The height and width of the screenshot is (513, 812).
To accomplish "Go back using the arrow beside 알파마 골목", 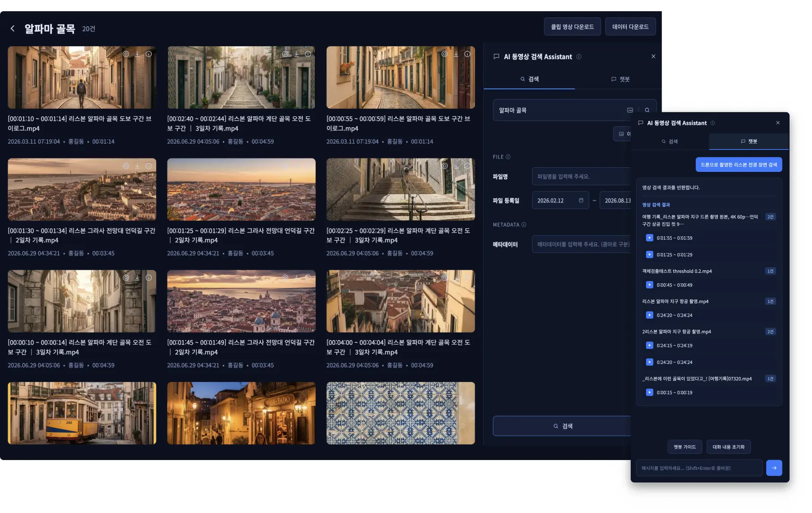I will (13, 28).
